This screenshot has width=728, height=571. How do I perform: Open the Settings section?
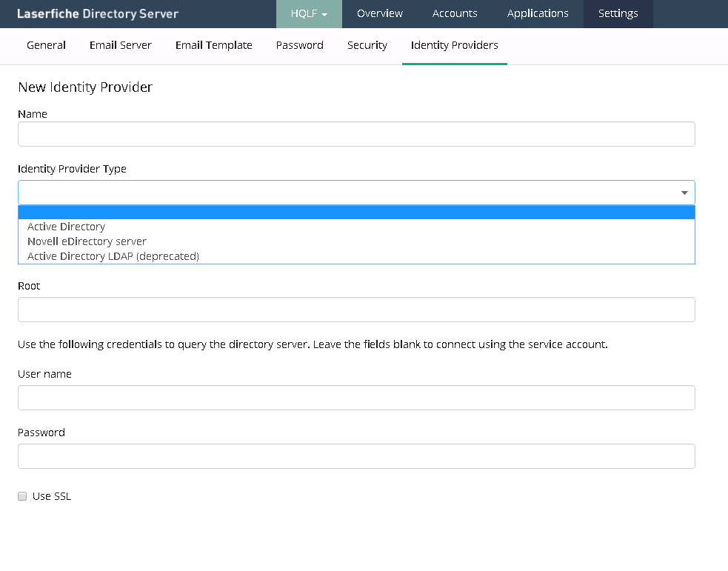click(x=618, y=14)
